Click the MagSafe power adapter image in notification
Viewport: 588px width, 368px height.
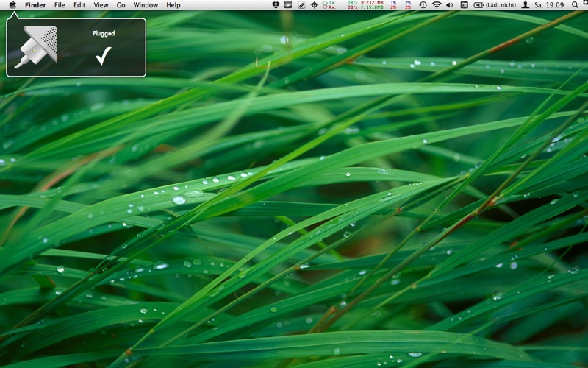point(36,47)
